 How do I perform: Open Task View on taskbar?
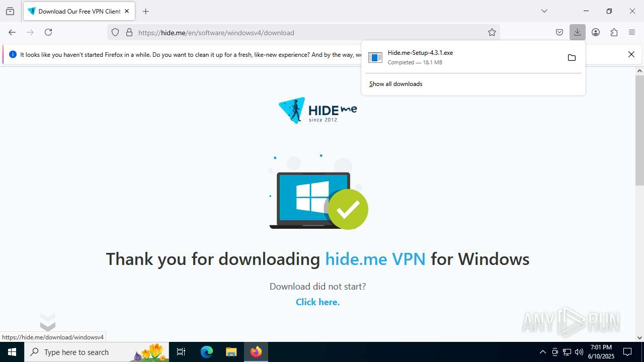(181, 352)
